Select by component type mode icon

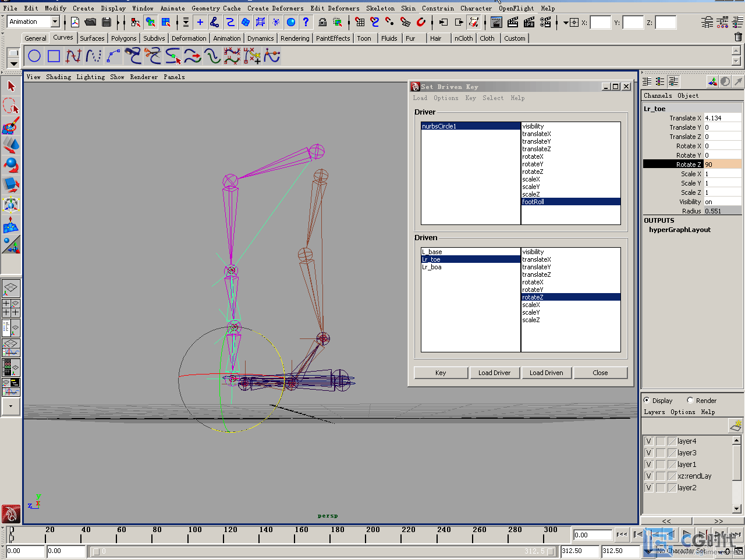click(x=166, y=22)
